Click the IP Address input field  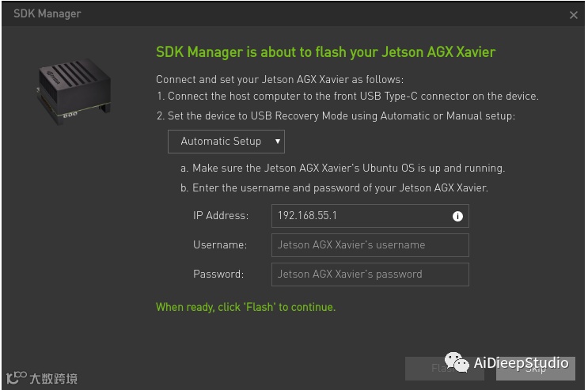click(x=370, y=216)
